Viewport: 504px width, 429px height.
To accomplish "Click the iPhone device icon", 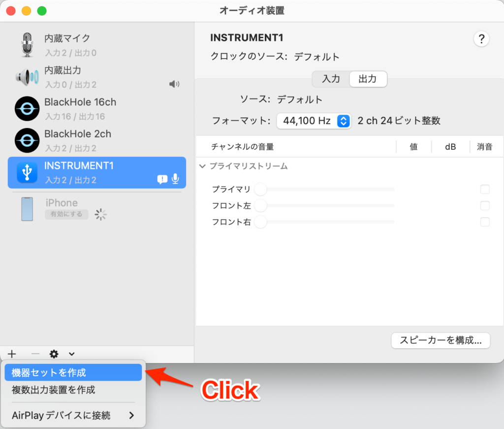I will click(27, 209).
